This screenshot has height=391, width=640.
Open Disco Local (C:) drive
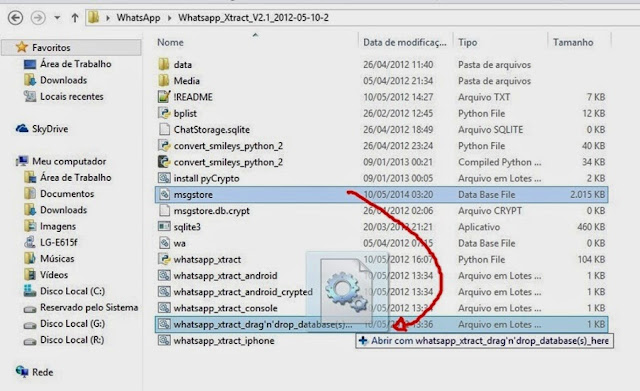pos(72,291)
